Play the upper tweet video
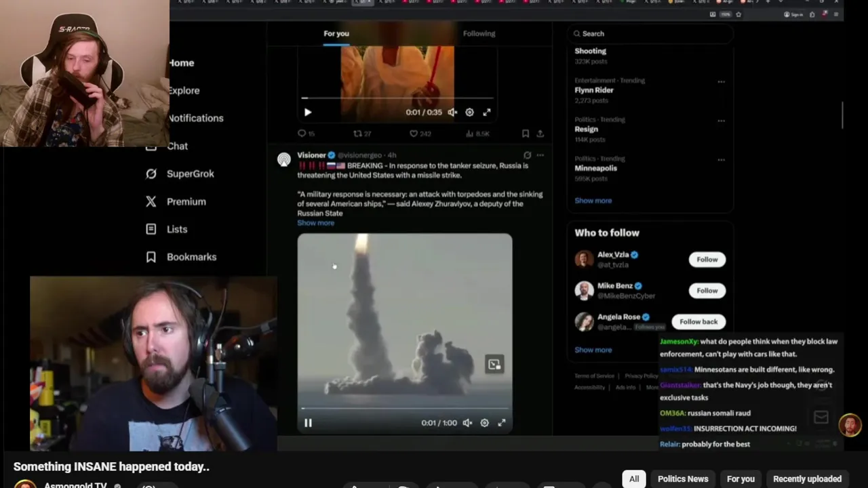The height and width of the screenshot is (488, 868). 307,113
